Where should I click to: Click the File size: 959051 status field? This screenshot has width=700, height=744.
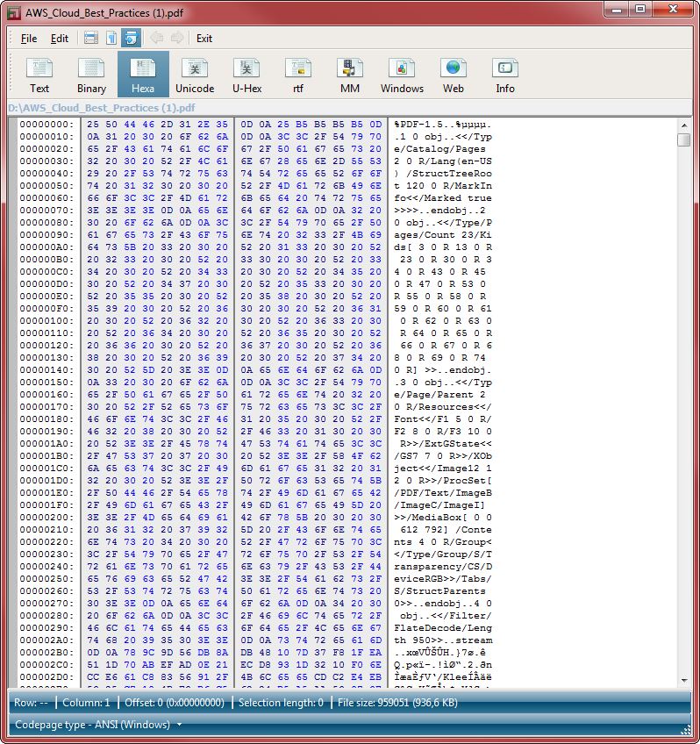tap(397, 703)
